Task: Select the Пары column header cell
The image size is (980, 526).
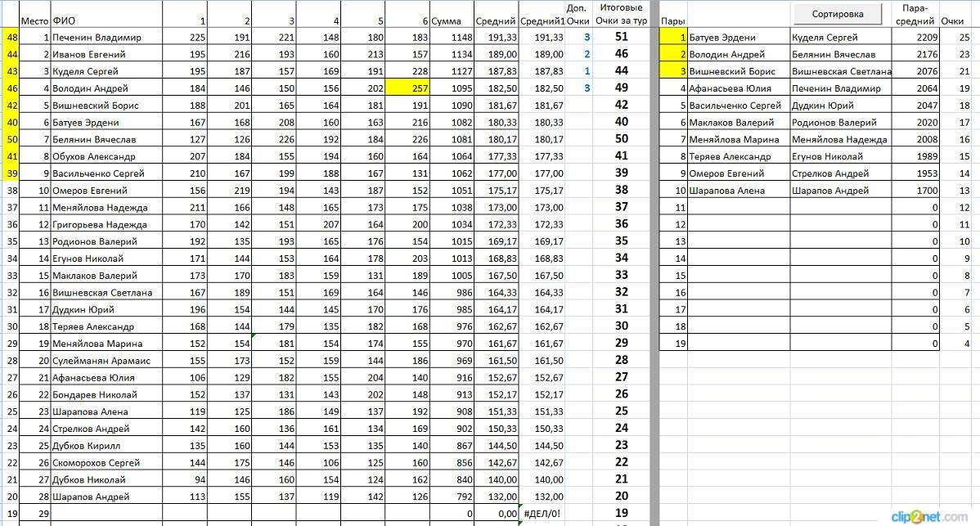Action: (x=673, y=21)
